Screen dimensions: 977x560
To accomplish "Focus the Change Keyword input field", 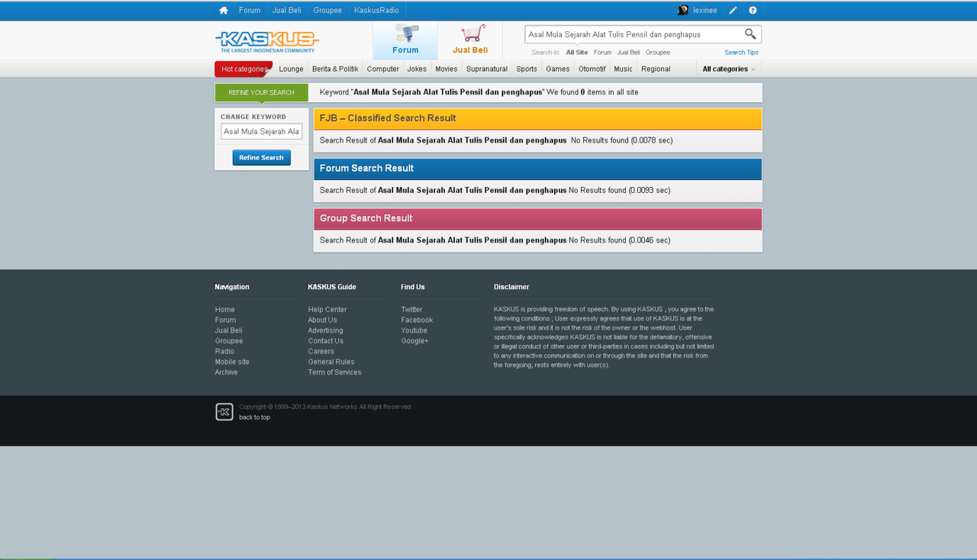I will (x=262, y=131).
